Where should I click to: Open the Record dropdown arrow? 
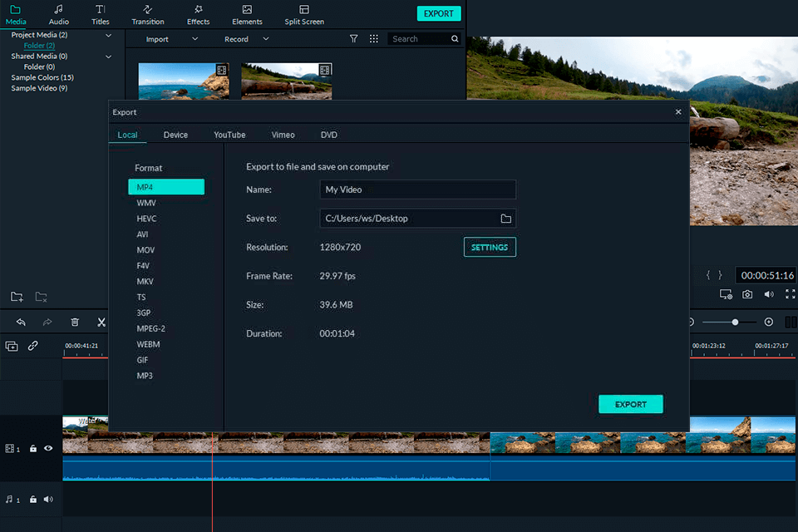point(265,38)
